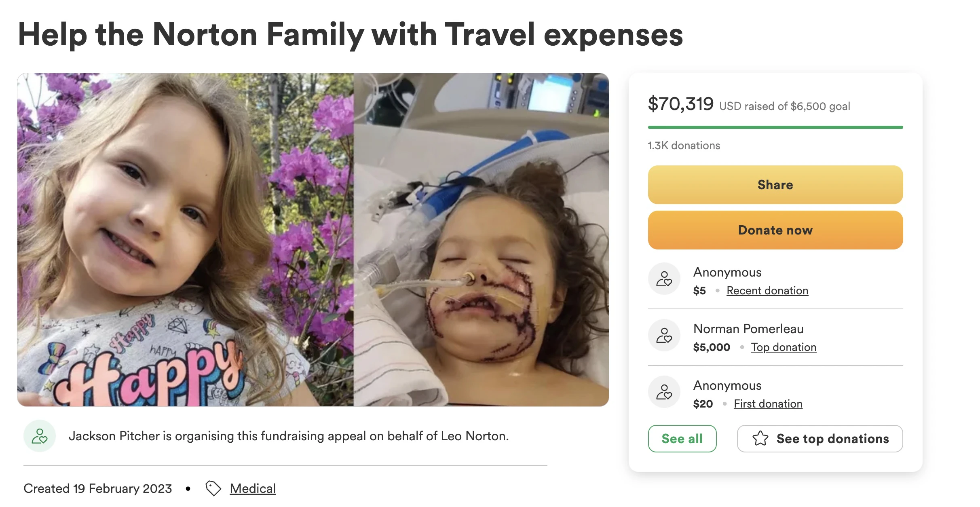
Task: Open the Recent donation link
Action: point(767,291)
